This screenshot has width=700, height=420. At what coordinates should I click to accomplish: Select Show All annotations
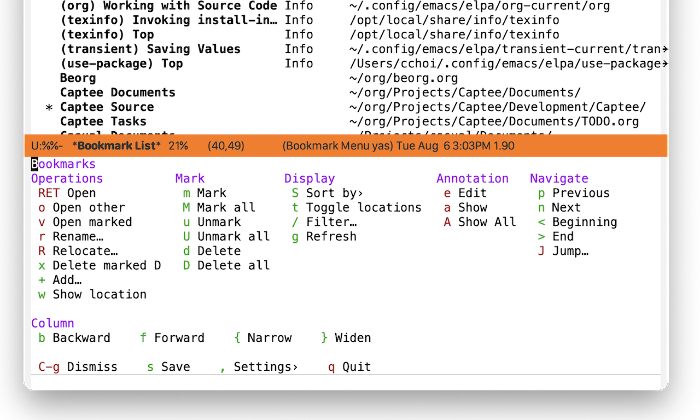click(x=479, y=222)
